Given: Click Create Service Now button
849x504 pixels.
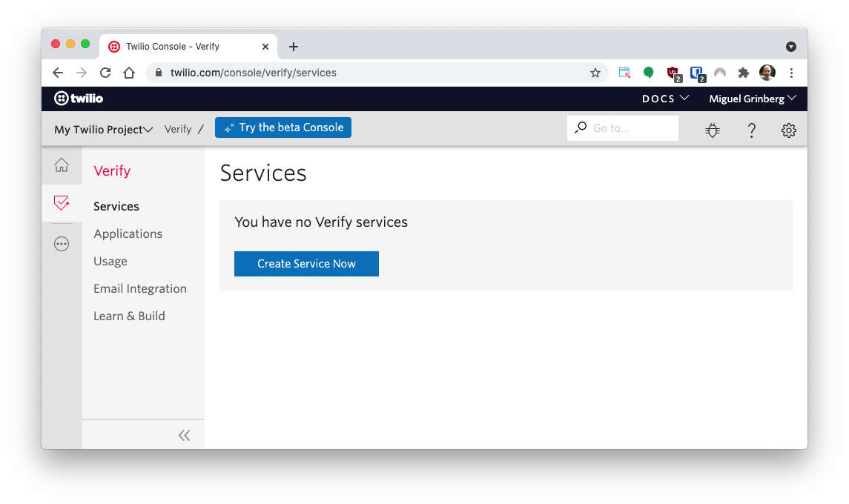Looking at the screenshot, I should click(306, 264).
